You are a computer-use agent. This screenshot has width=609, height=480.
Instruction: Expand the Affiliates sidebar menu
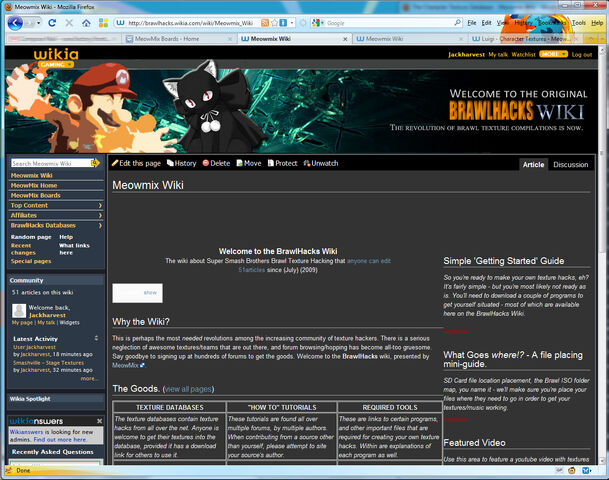point(100,215)
